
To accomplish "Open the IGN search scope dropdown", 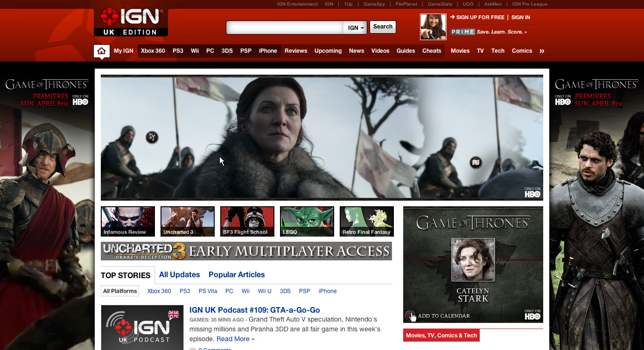I will point(356,28).
